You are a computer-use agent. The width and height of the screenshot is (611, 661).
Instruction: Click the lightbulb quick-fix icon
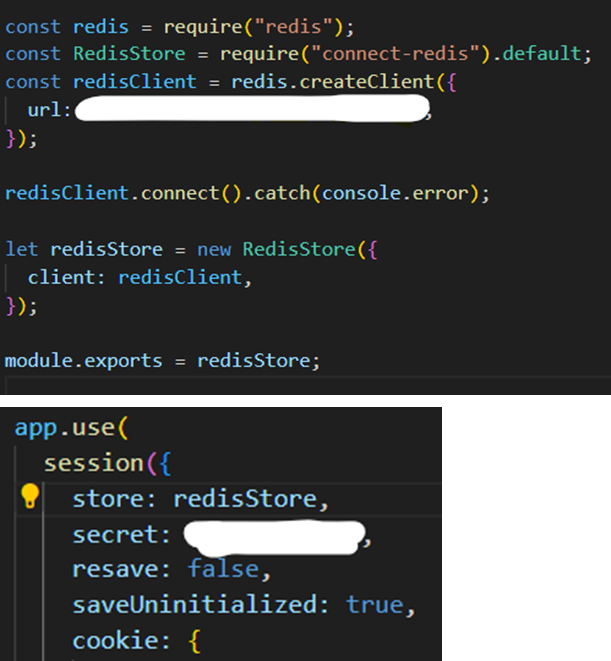pyautogui.click(x=30, y=496)
